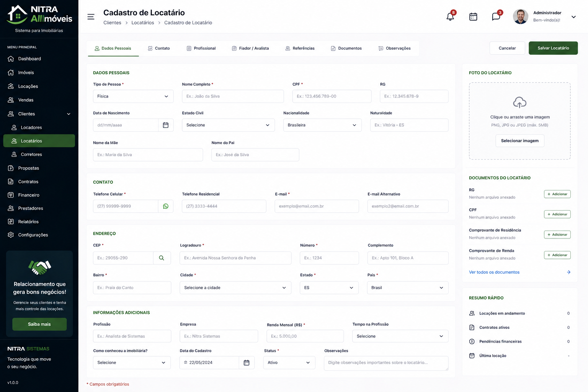The width and height of the screenshot is (588, 392).
Task: Expand the Estado Civil dropdown
Action: coord(228,125)
